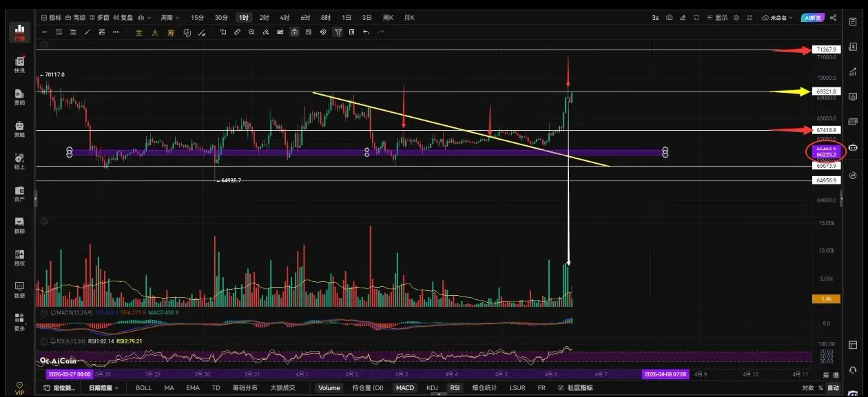
Task: Click the 筹 chip distribution label
Action: [x=171, y=32]
